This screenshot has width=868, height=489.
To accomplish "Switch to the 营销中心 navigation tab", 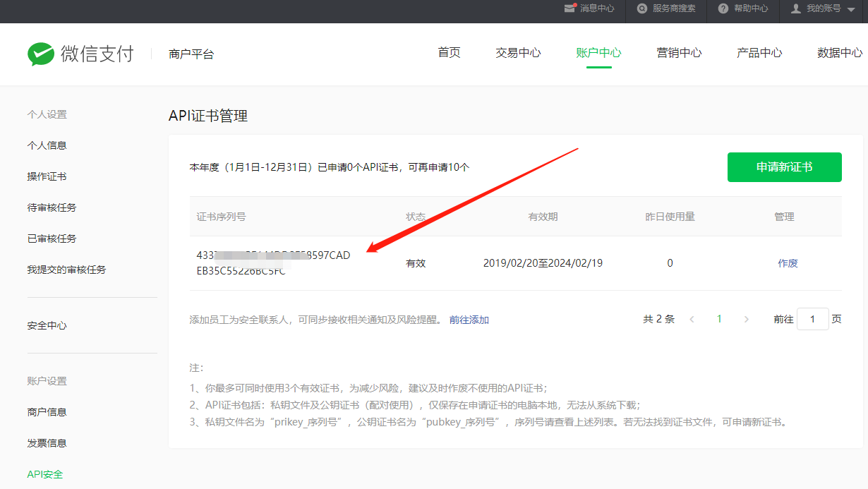I will 679,53.
